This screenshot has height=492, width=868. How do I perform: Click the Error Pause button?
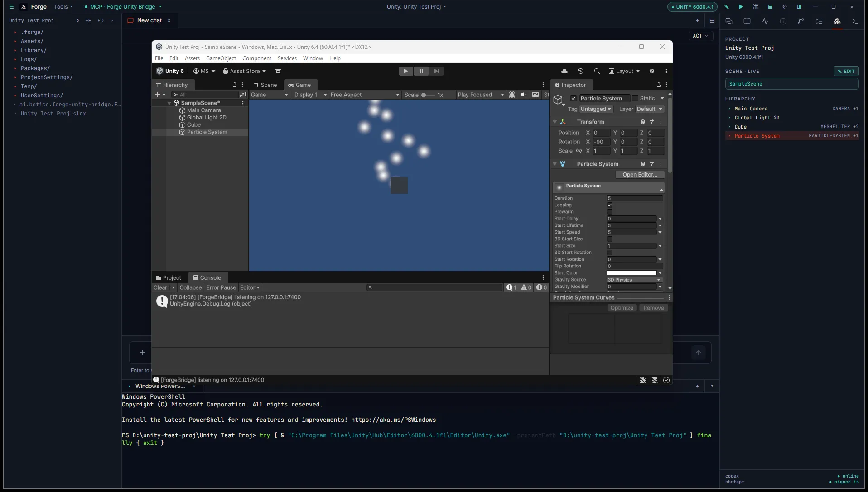click(221, 287)
